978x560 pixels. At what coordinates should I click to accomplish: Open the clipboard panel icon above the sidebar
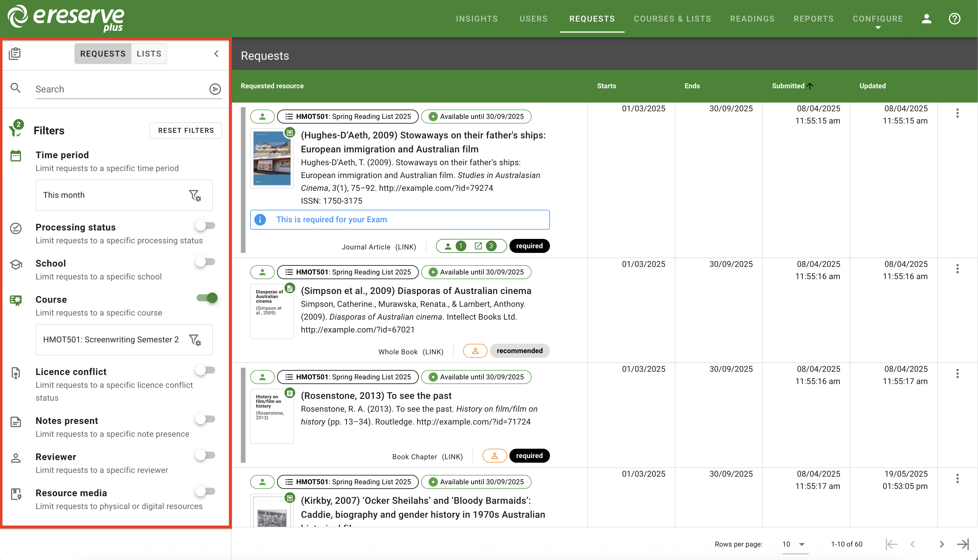tap(15, 53)
